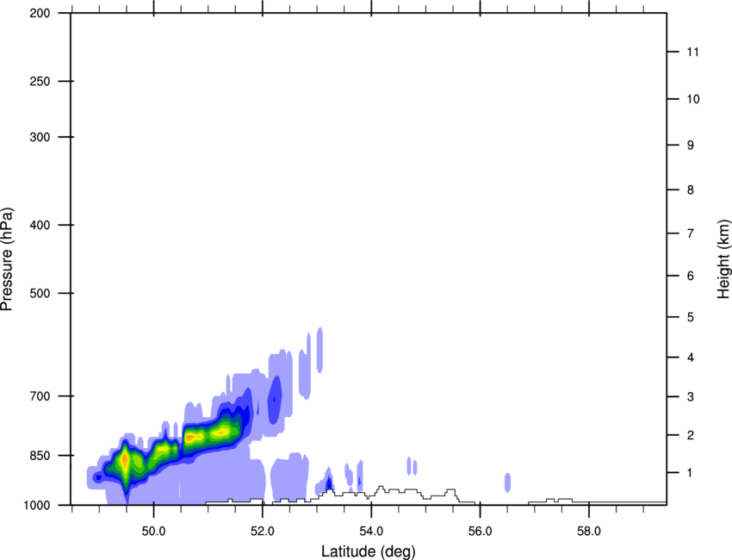Pick the 10 km height label
The width and height of the screenshot is (732, 560).
pos(693,99)
